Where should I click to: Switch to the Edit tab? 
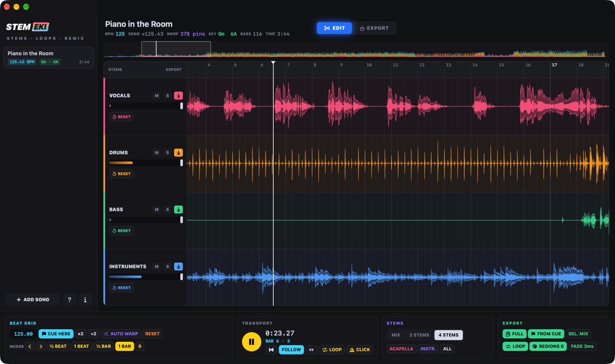coord(334,28)
